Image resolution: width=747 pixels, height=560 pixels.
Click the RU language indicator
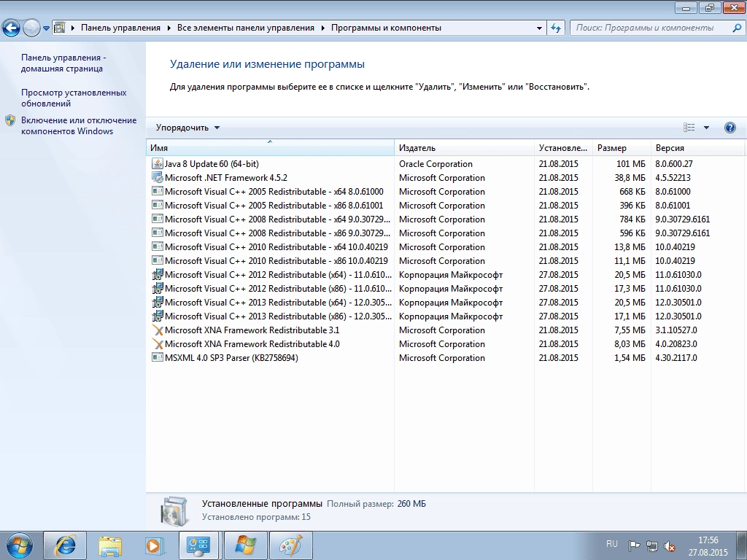coord(612,544)
